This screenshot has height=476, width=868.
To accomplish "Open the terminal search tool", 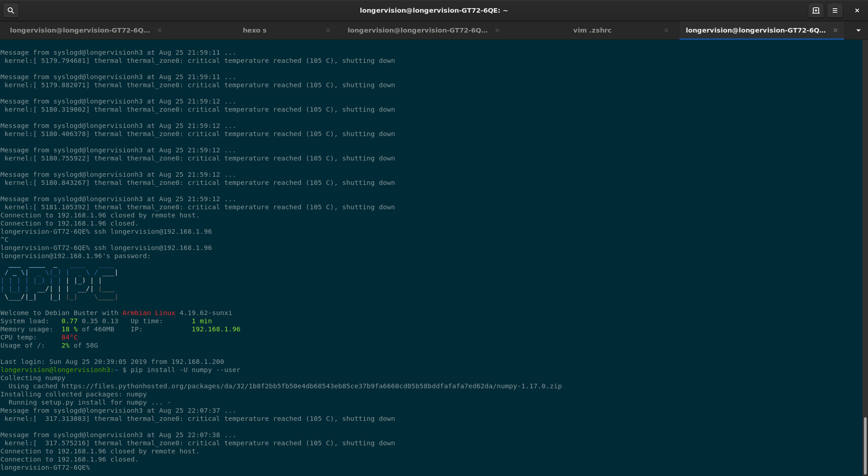I will point(11,10).
